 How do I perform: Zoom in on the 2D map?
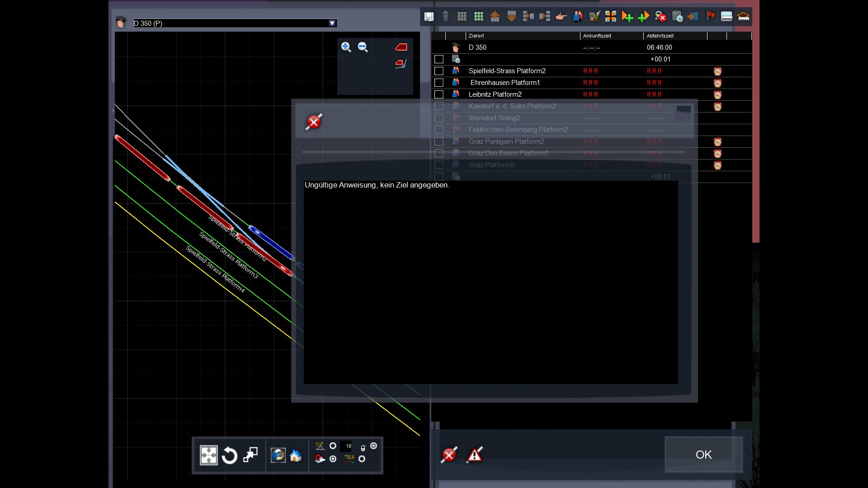click(346, 47)
